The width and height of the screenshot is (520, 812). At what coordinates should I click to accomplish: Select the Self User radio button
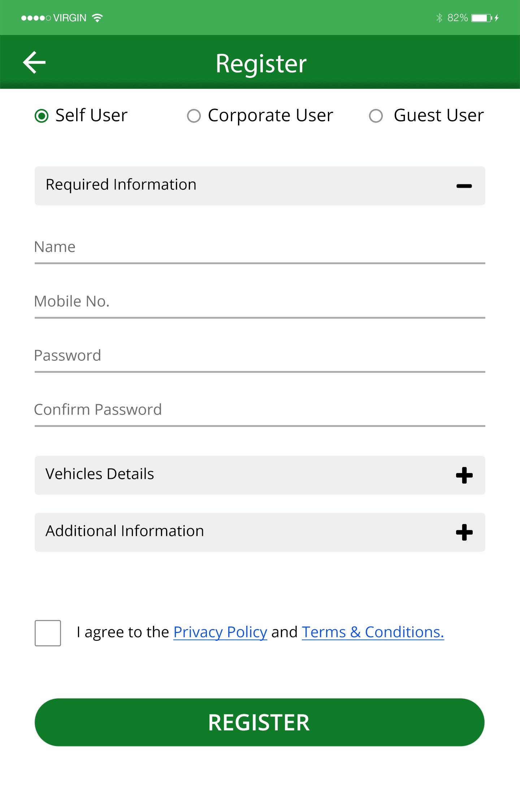pyautogui.click(x=42, y=116)
